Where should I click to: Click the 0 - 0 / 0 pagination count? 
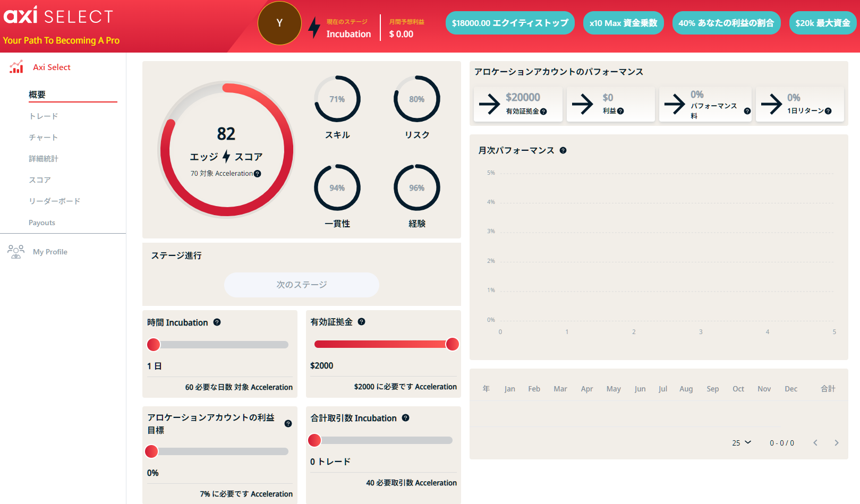click(782, 443)
